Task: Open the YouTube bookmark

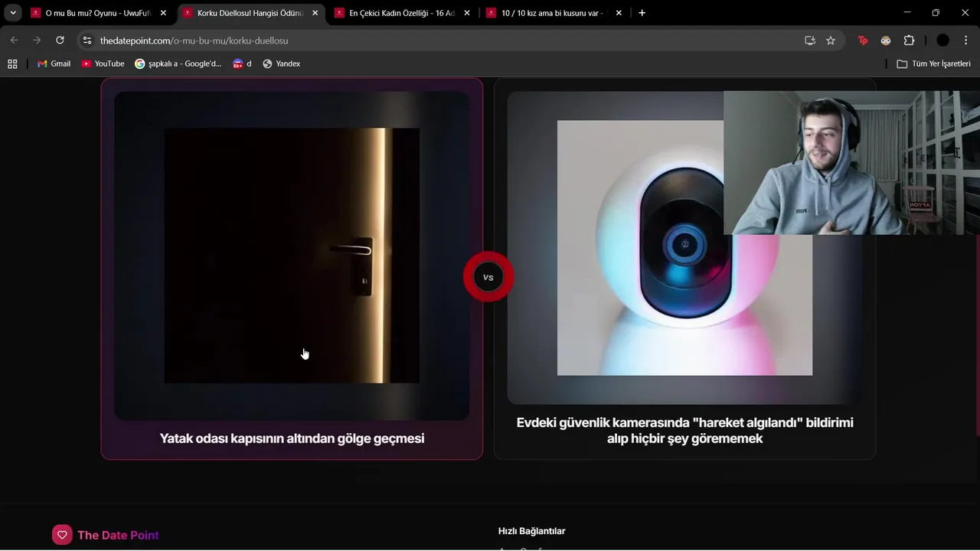Action: pyautogui.click(x=103, y=64)
